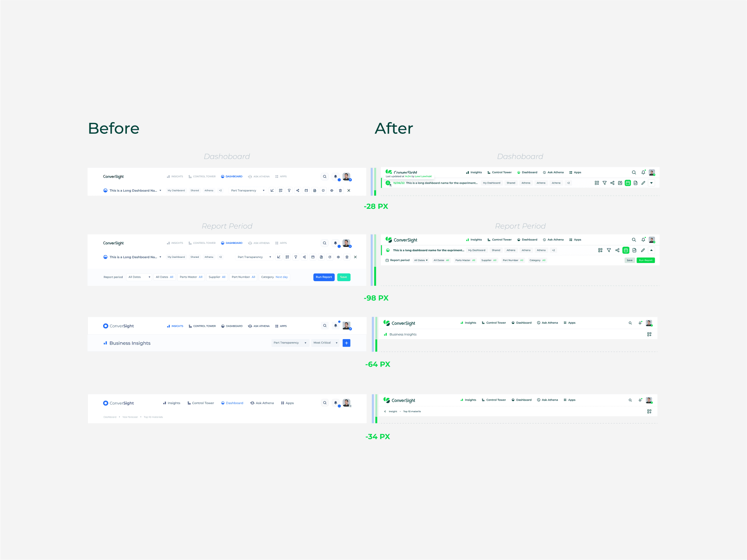Click the image icon in the 15/06/22 toolbar row
Viewport: 747px width, 560px height.
tap(620, 183)
